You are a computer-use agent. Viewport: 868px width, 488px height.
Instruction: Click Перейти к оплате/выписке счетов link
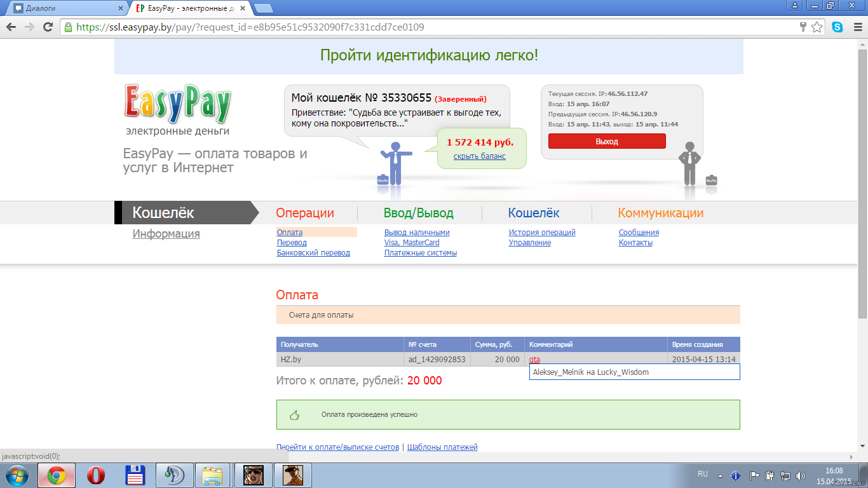337,447
